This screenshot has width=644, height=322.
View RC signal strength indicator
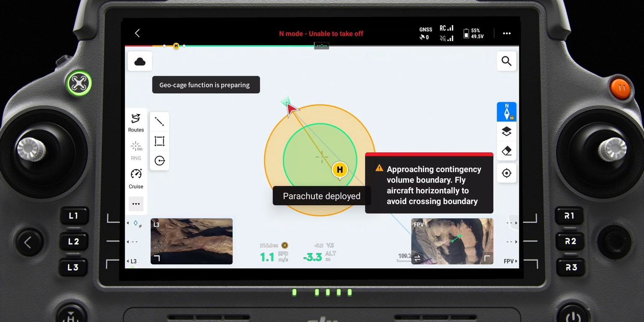(447, 28)
